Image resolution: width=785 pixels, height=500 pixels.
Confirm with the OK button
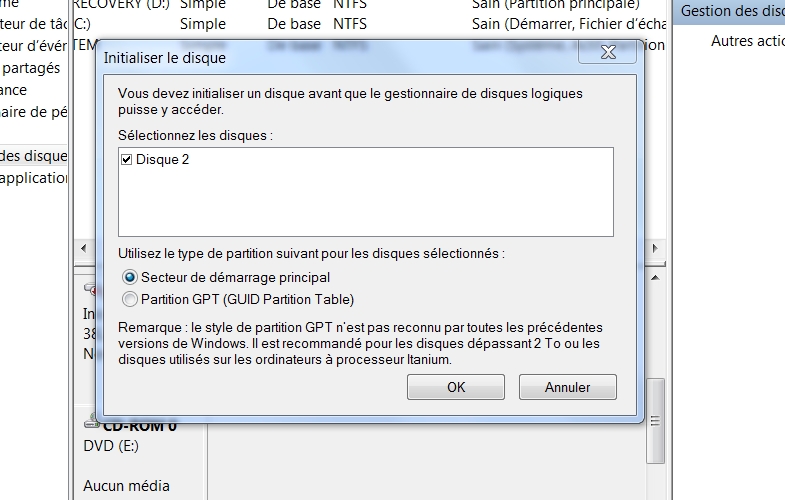(456, 387)
